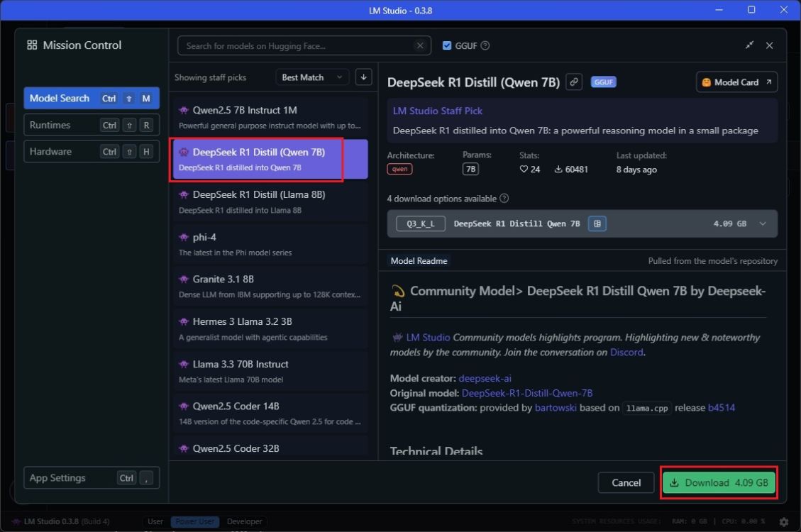Open settings via the gear in the status bar
801x532 pixels.
(x=783, y=521)
